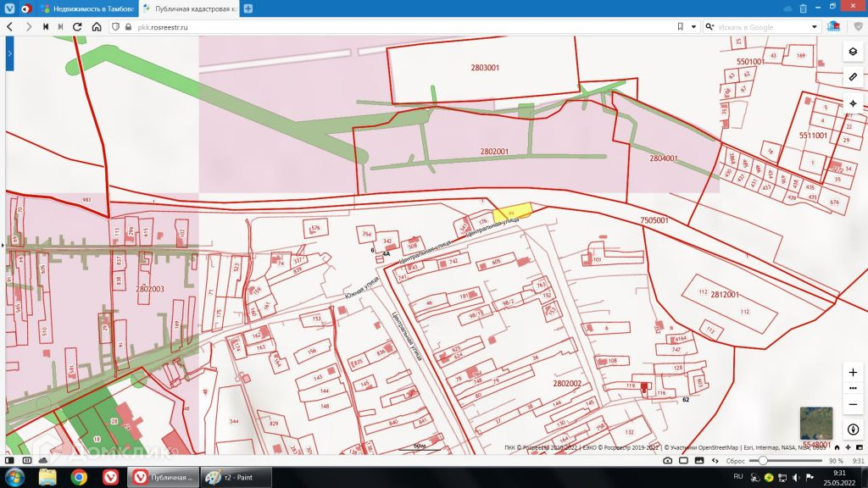The image size is (868, 488).
Task: Click cadastral block label 2812001
Action: pos(725,294)
